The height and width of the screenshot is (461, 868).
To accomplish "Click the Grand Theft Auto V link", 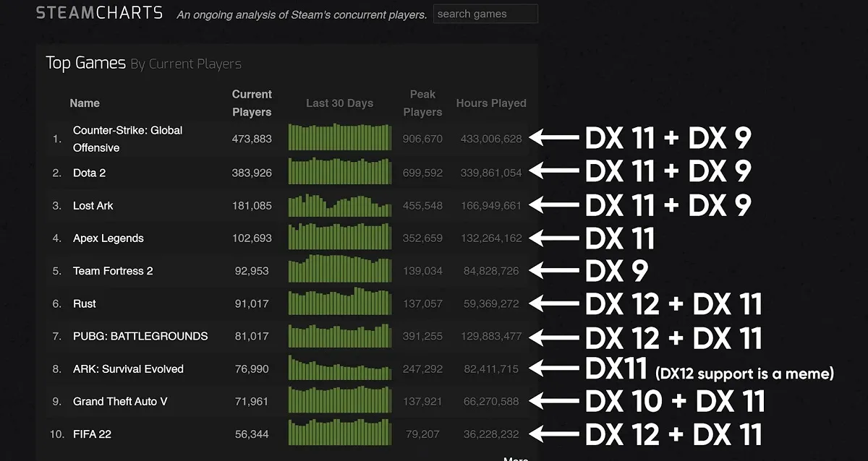I will [x=120, y=401].
